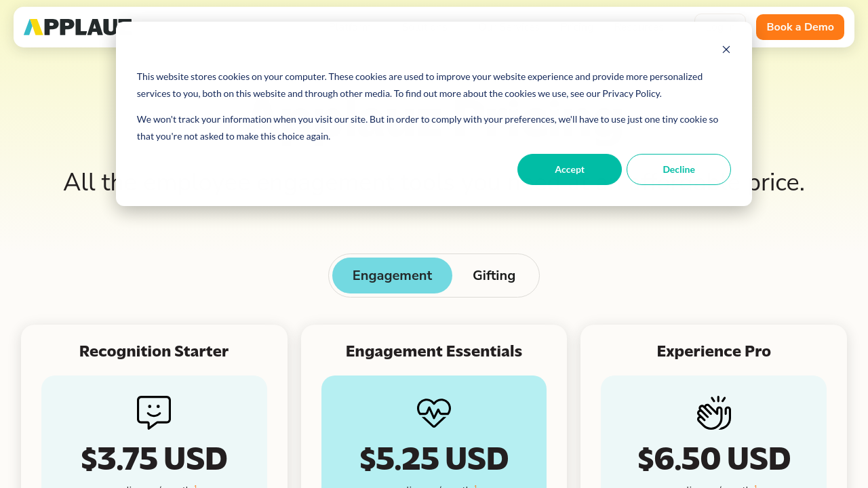Switch to the Engagement pricing toggle

tap(392, 276)
